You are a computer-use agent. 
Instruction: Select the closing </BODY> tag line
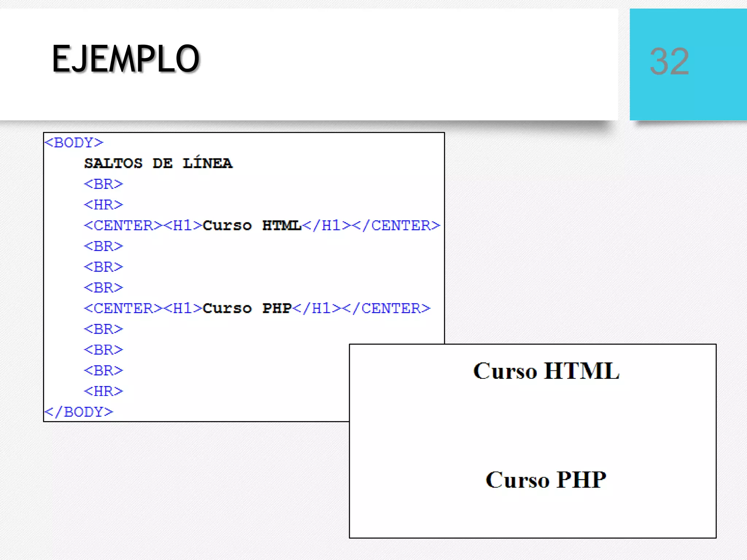click(79, 412)
